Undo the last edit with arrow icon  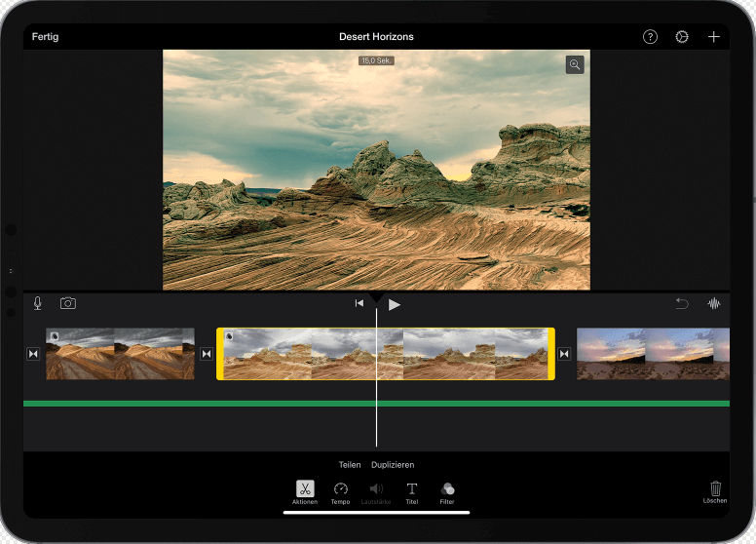pyautogui.click(x=682, y=304)
